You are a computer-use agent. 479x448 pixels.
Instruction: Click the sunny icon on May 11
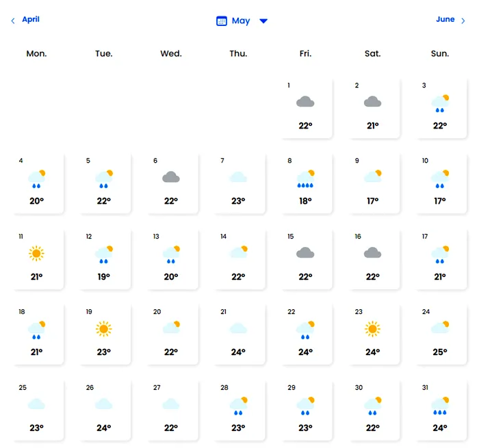pyautogui.click(x=36, y=254)
